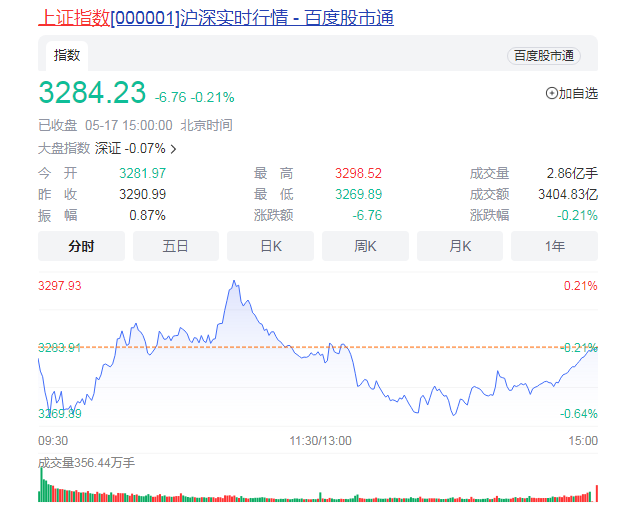The height and width of the screenshot is (510, 639).
Task: Open the 上证指数 title link
Action: coord(74,18)
